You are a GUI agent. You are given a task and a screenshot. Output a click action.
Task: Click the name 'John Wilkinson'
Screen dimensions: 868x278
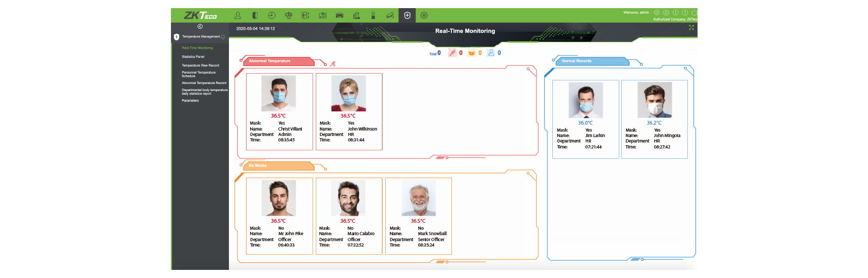(x=362, y=129)
